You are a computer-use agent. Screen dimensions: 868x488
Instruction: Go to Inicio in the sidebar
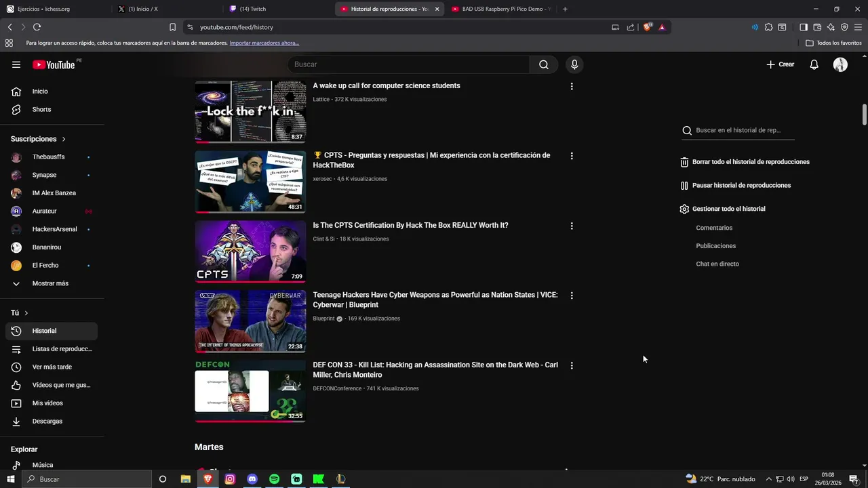pos(52,91)
